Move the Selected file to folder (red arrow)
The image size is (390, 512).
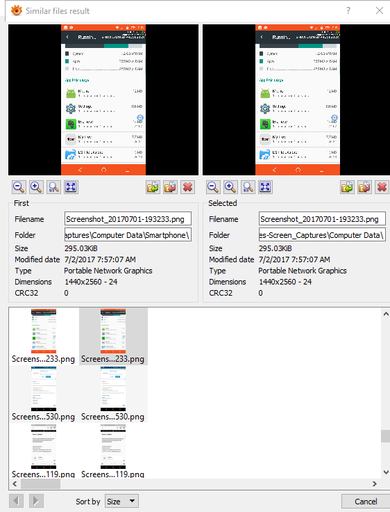click(365, 187)
